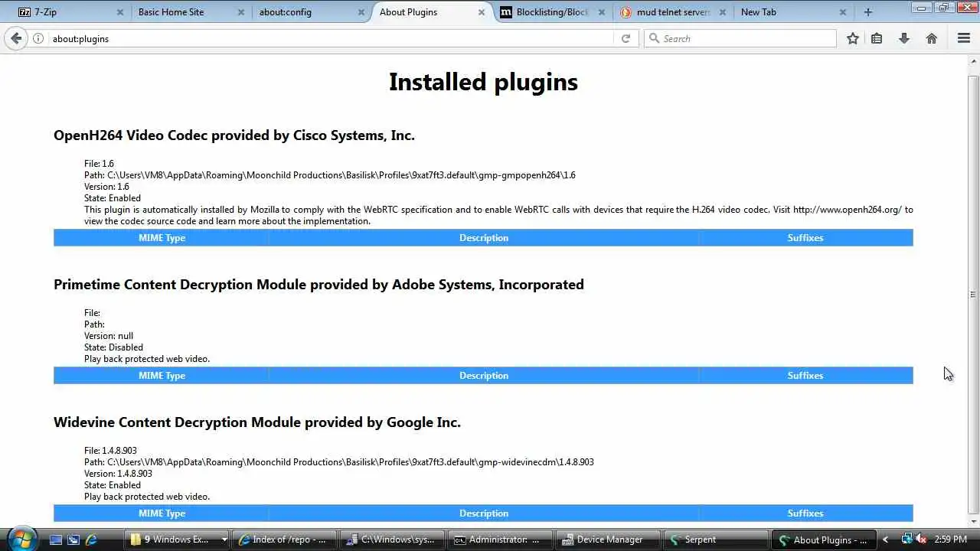The height and width of the screenshot is (551, 980).
Task: Close the 7-Zip tab
Action: [x=120, y=12]
